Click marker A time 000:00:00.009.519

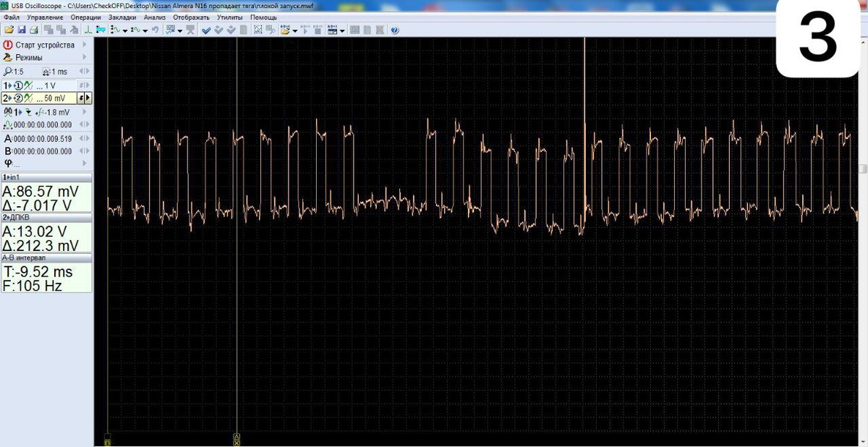click(43, 139)
